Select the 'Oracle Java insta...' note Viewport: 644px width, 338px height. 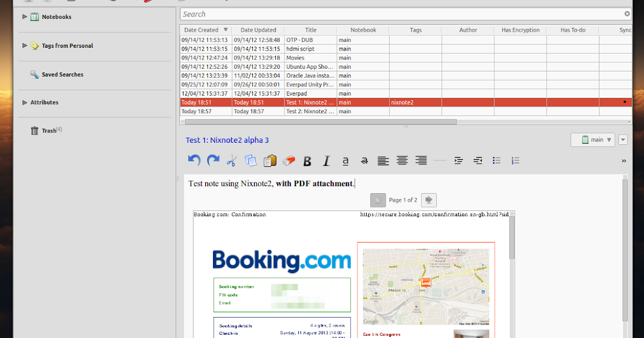(x=406, y=76)
